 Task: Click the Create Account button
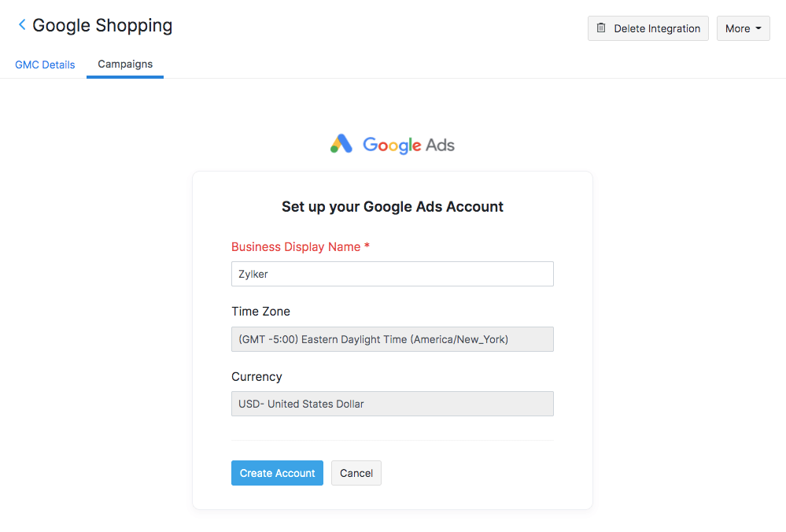pyautogui.click(x=277, y=472)
